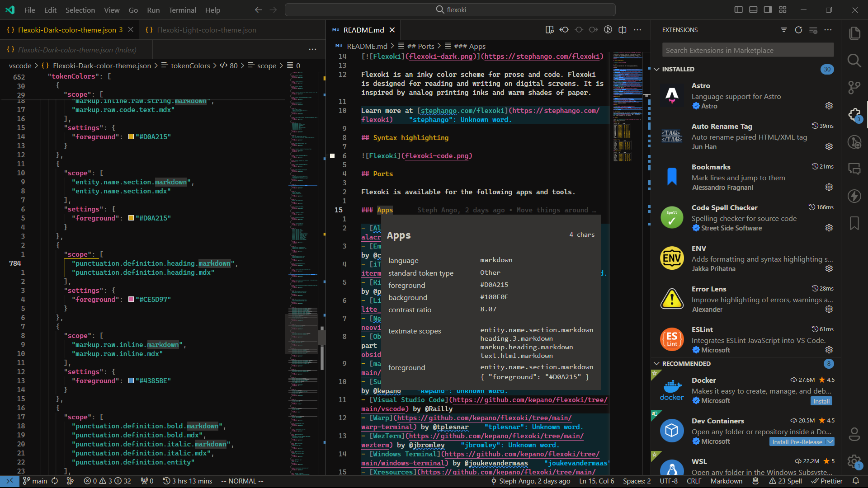Viewport: 868px width, 488px height.
Task: Toggle the bottom panel layout icon
Action: click(x=753, y=9)
